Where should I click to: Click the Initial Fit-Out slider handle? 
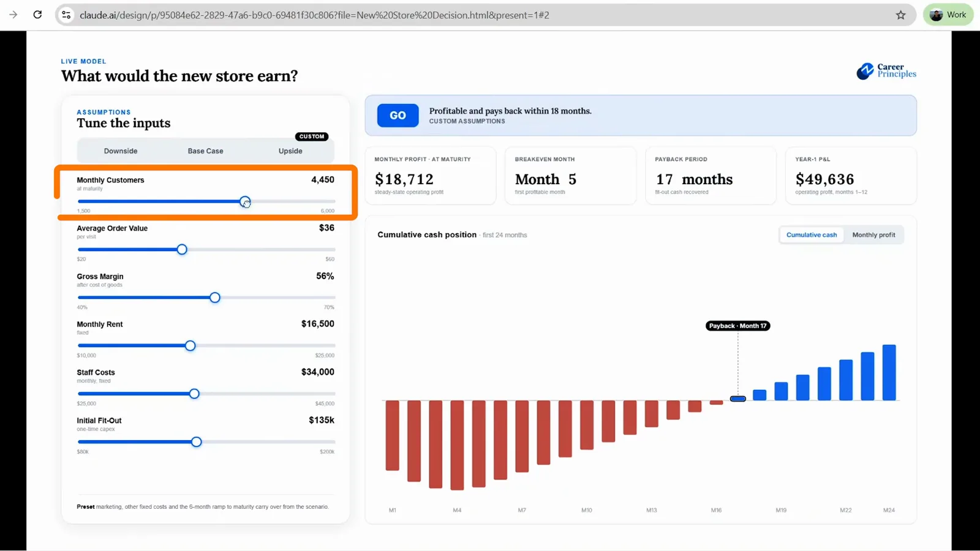click(196, 442)
